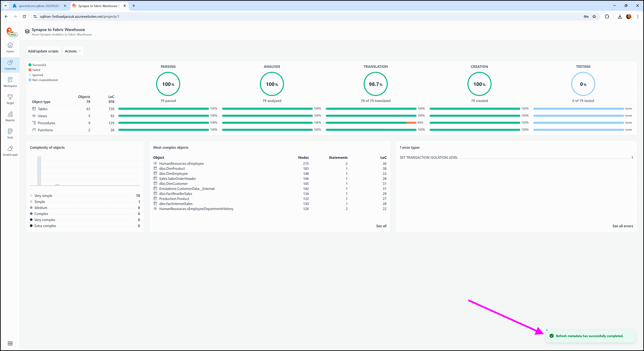The image size is (644, 351).
Task: Open the HumanResources.vEmployee object row
Action: tap(181, 163)
